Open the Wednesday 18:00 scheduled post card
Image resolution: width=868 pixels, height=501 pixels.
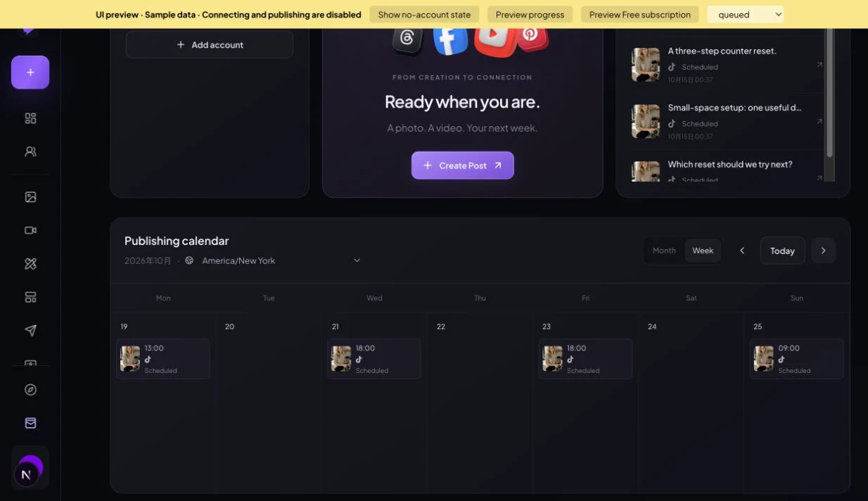[x=374, y=359]
